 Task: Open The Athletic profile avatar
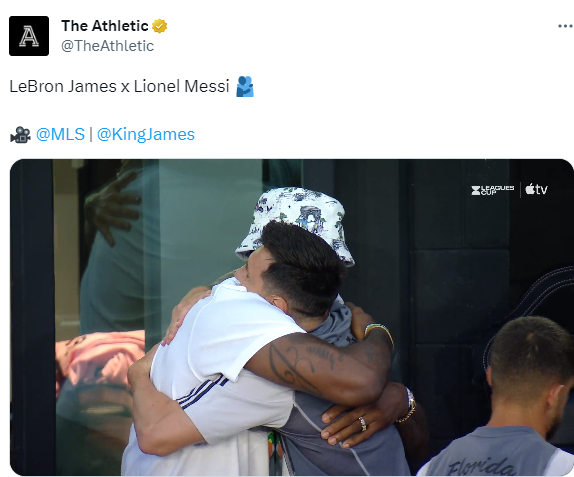(29, 36)
